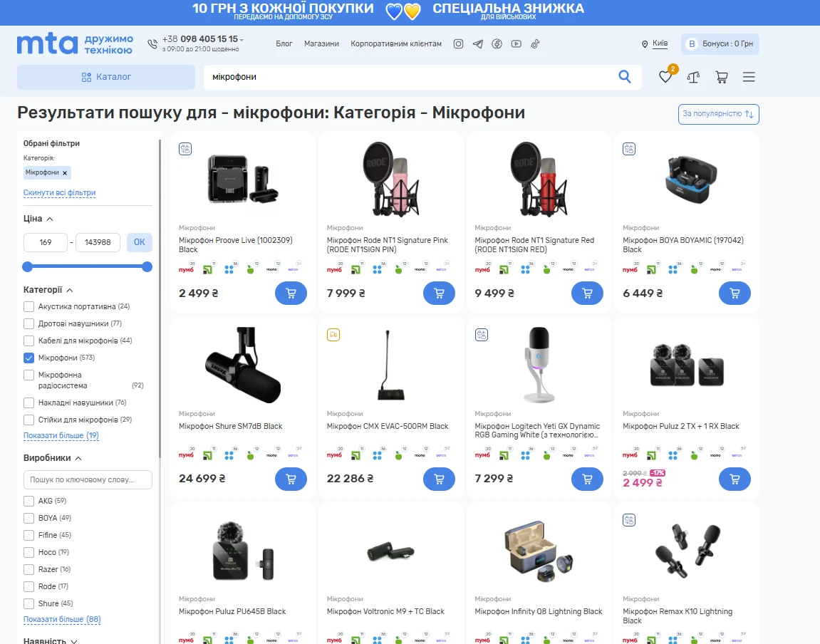Click the price slider left handle
The image size is (820, 644).
[28, 267]
